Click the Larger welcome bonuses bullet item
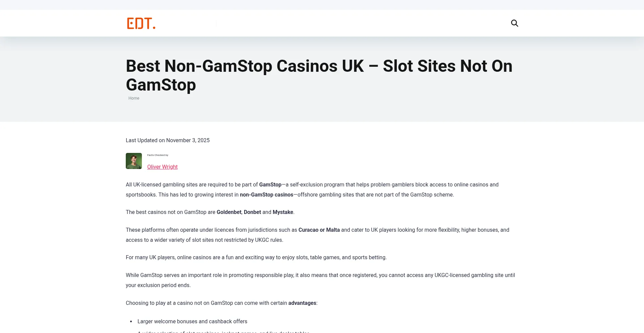Image resolution: width=644 pixels, height=333 pixels. tap(192, 321)
